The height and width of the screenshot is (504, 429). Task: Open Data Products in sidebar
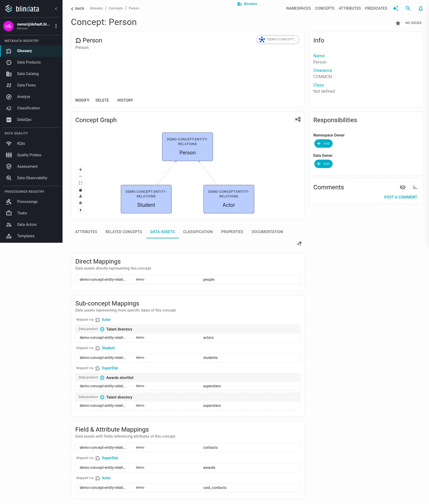[x=31, y=62]
